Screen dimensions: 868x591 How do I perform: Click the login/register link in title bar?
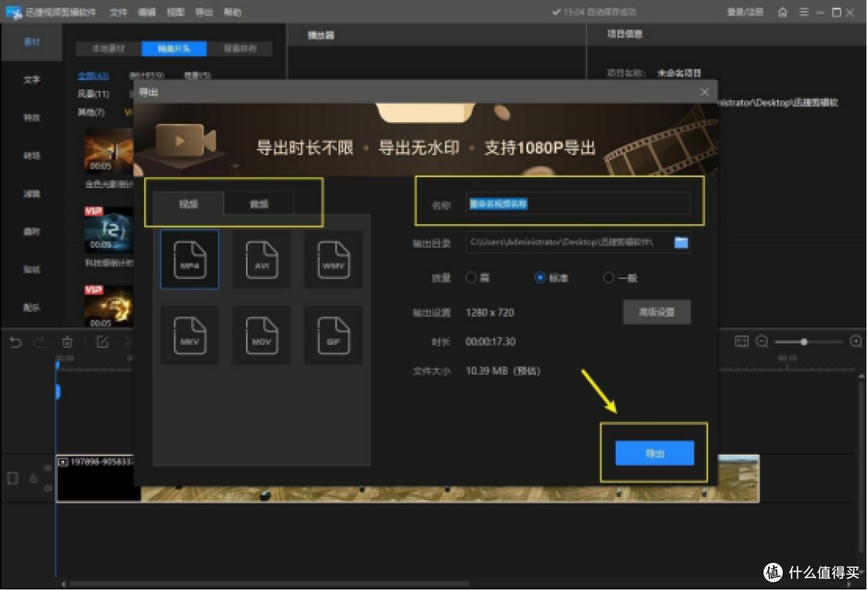coord(744,12)
